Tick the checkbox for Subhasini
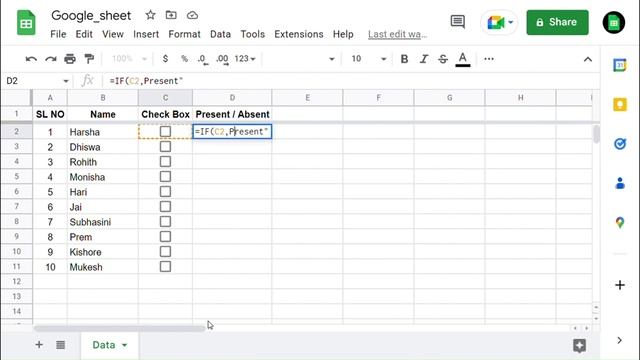 click(165, 222)
